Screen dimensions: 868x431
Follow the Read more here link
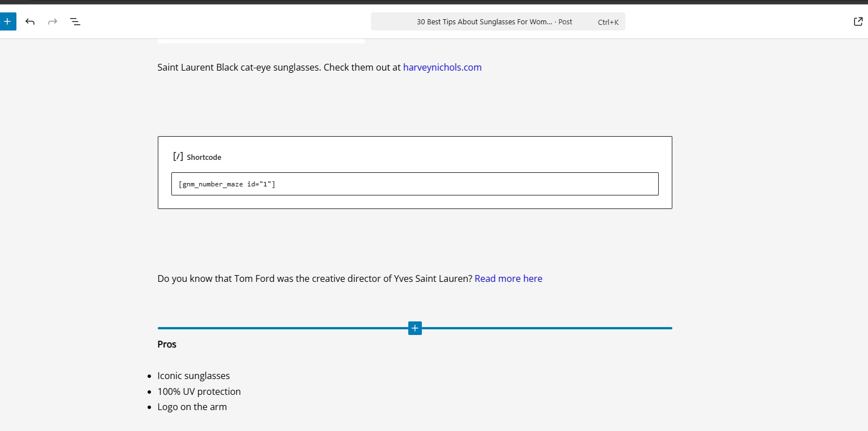coord(508,278)
